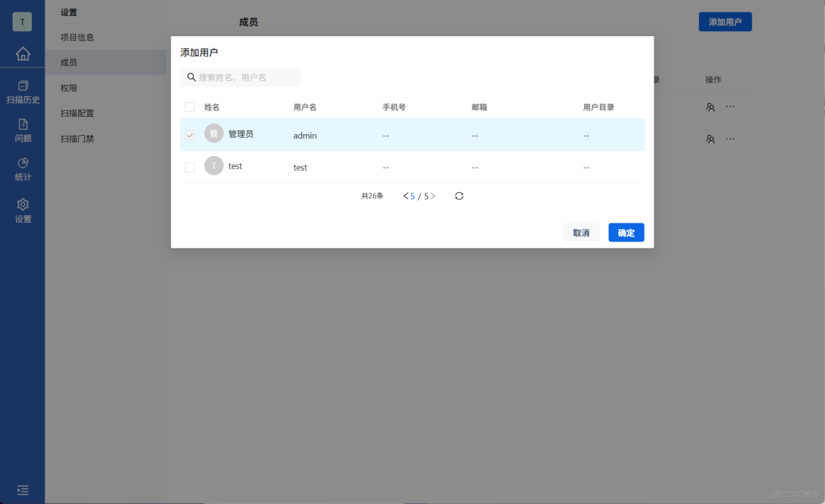825x504 pixels.
Task: Click the next page chevron
Action: [432, 196]
